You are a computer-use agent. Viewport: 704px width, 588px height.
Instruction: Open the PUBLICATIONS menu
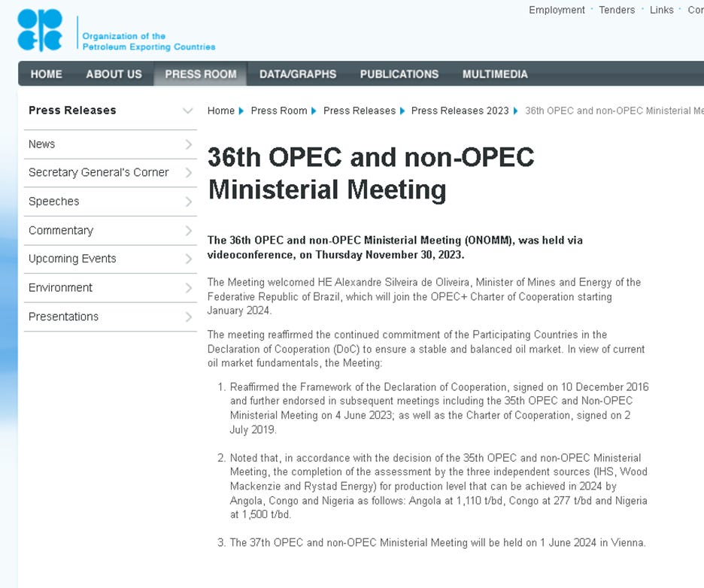click(x=399, y=74)
